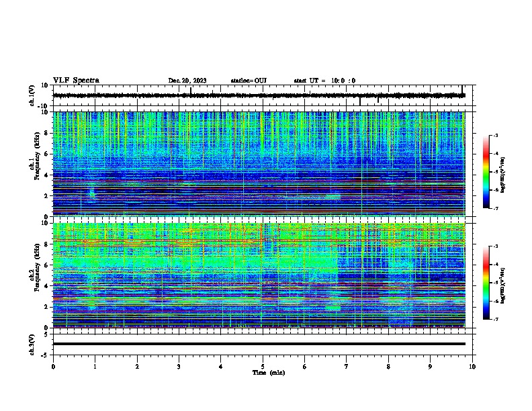The height and width of the screenshot is (411, 532).
Task: Click the '5' tick on ch.3(V) axis
Action: [46, 334]
